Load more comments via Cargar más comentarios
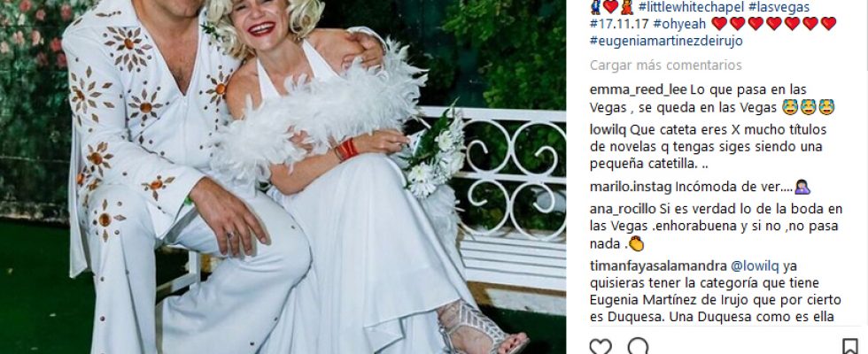The height and width of the screenshot is (354, 868). pos(665,65)
